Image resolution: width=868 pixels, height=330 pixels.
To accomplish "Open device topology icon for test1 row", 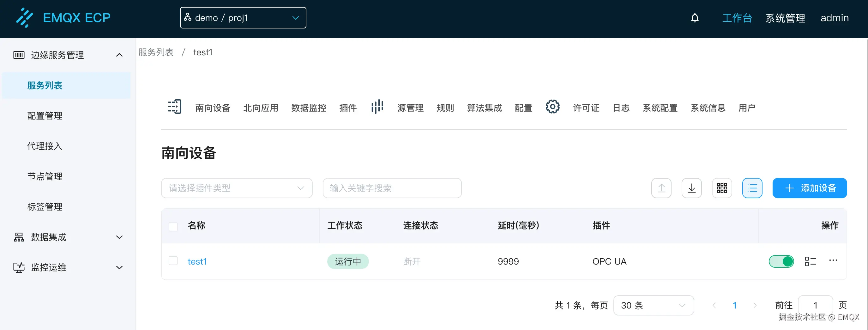I will coord(811,261).
